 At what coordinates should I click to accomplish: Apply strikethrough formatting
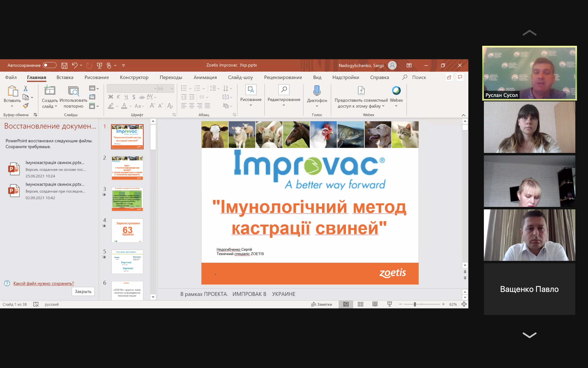(142, 97)
